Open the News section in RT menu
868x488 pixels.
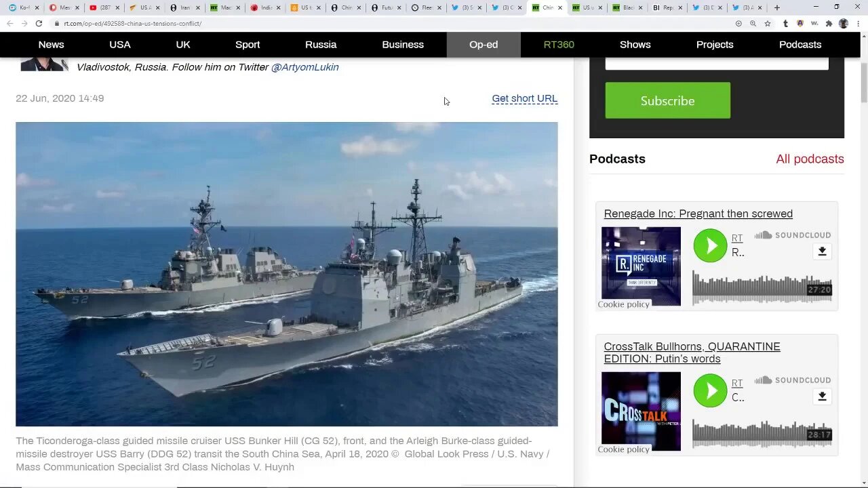pos(51,45)
